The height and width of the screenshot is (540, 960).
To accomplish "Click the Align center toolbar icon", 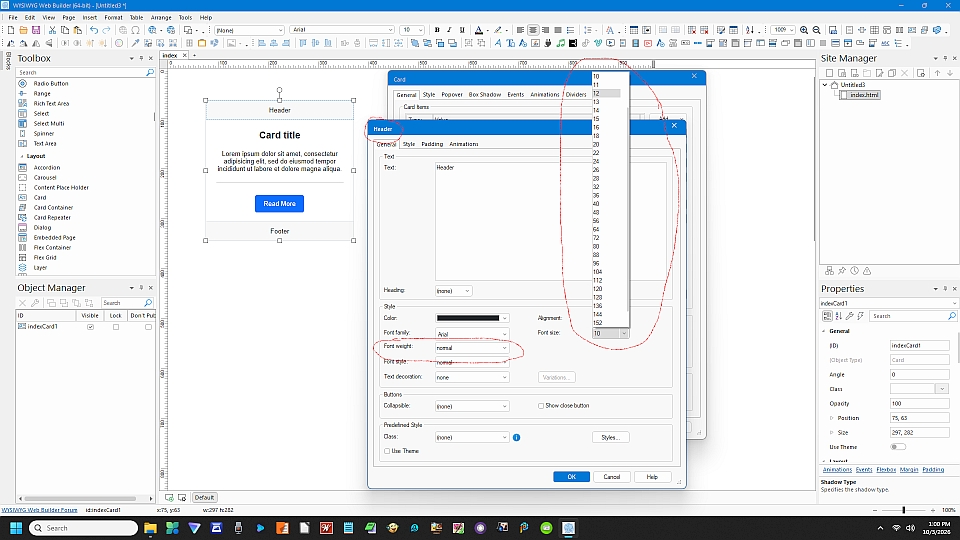I will [x=533, y=30].
